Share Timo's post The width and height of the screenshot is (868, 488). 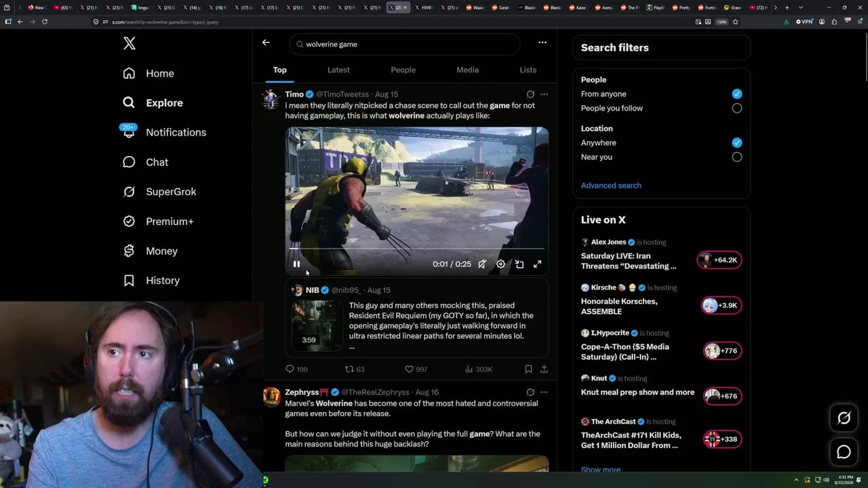[544, 369]
